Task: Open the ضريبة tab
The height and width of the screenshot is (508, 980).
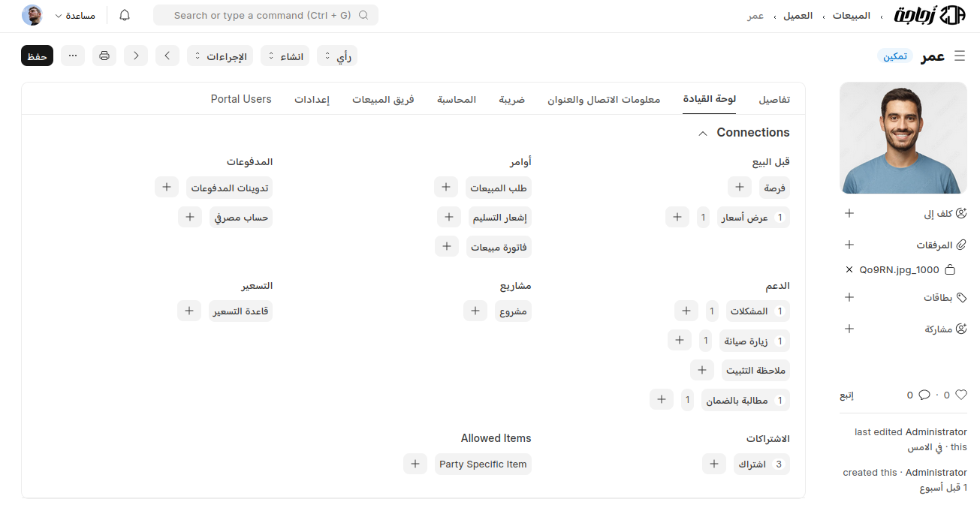Action: tap(512, 99)
